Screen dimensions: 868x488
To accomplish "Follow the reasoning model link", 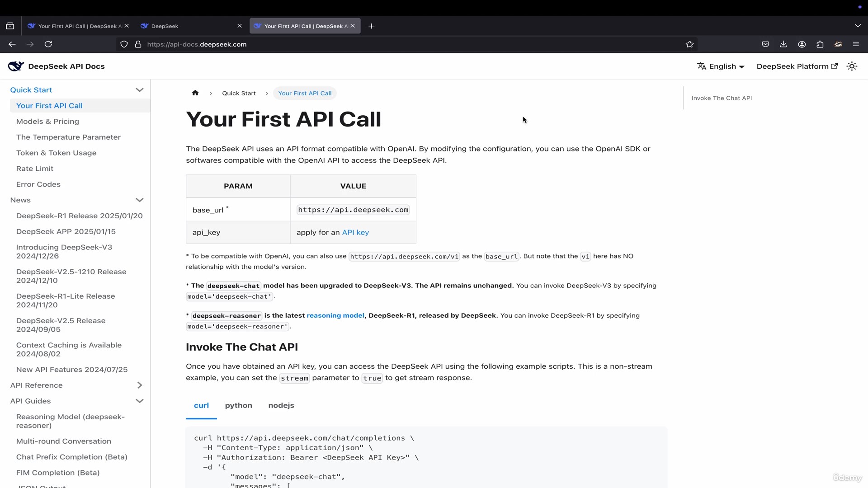I will pyautogui.click(x=335, y=315).
